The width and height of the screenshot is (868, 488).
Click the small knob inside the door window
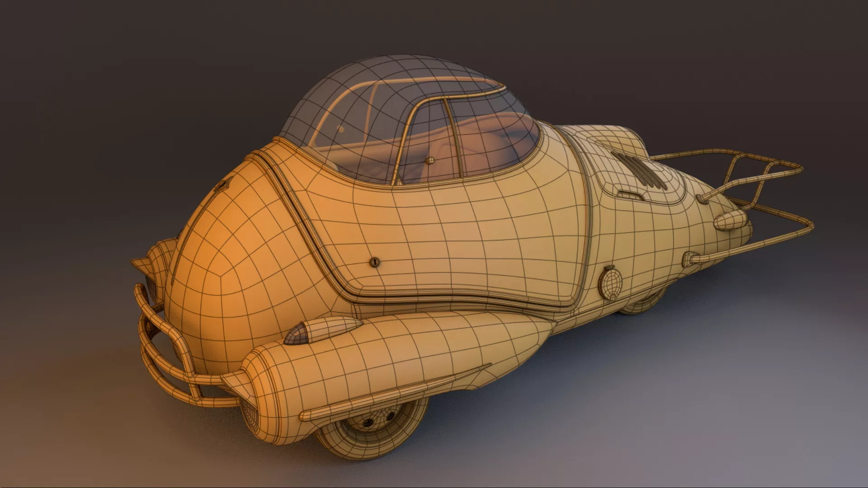pyautogui.click(x=429, y=160)
